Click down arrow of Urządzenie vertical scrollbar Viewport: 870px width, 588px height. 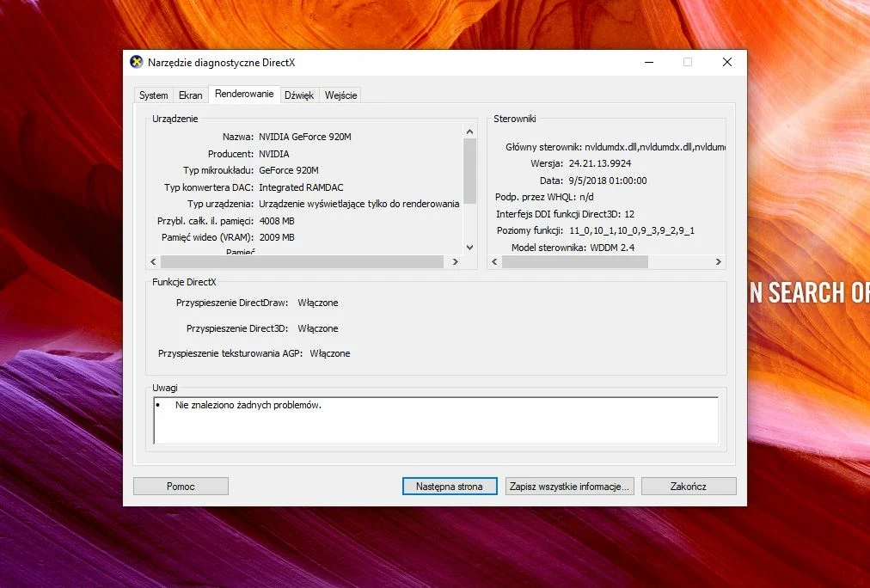pyautogui.click(x=469, y=248)
